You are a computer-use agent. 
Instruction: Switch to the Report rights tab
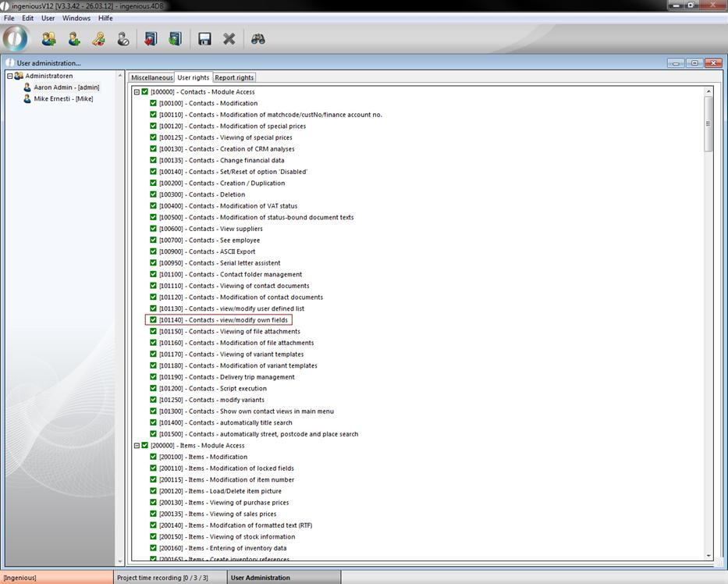coord(234,77)
